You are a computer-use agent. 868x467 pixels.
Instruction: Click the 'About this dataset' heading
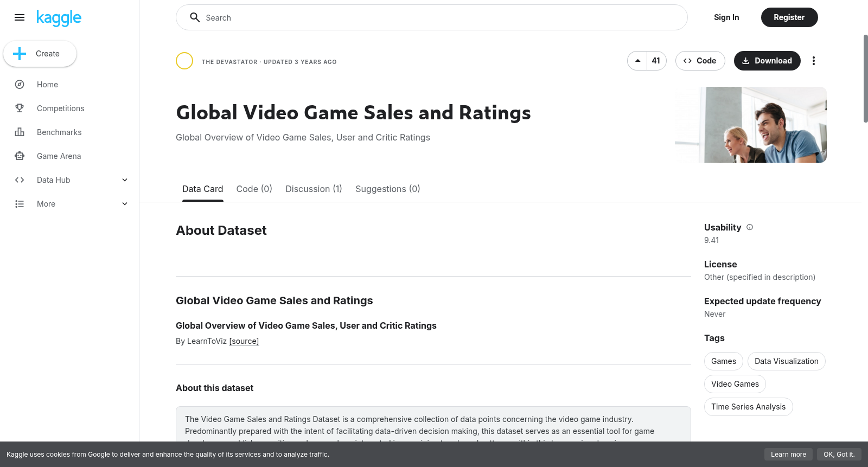pos(214,388)
